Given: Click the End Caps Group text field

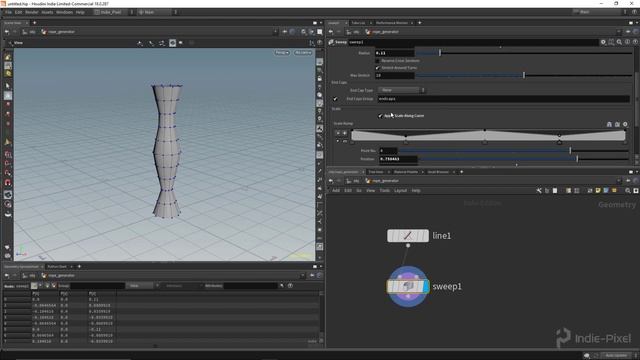Looking at the screenshot, I should pos(503,99).
